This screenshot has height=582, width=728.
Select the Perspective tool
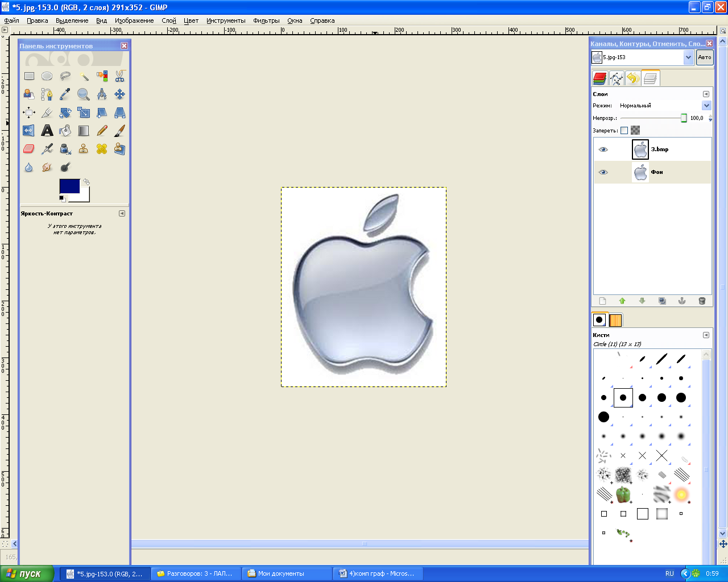pos(120,113)
